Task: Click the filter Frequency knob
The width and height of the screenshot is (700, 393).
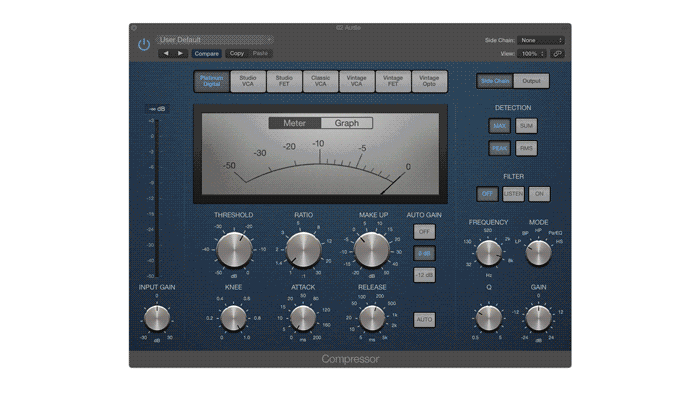Action: [x=488, y=253]
